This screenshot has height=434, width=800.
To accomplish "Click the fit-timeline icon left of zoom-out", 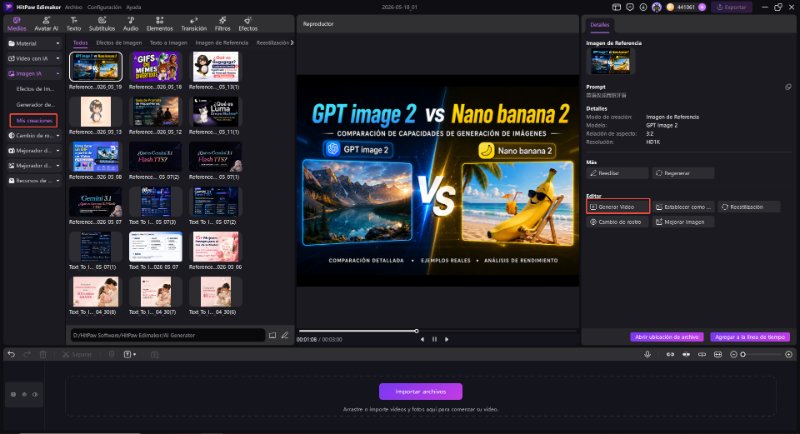I will point(718,354).
